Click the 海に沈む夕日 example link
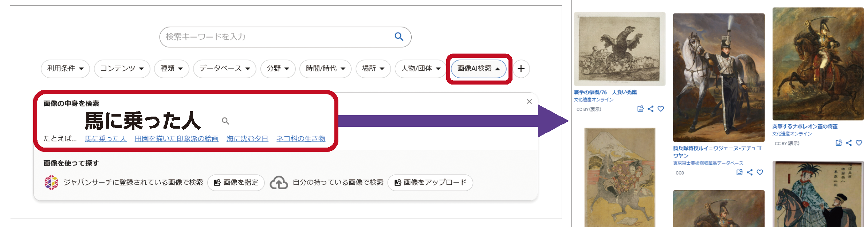The image size is (868, 227). [247, 139]
